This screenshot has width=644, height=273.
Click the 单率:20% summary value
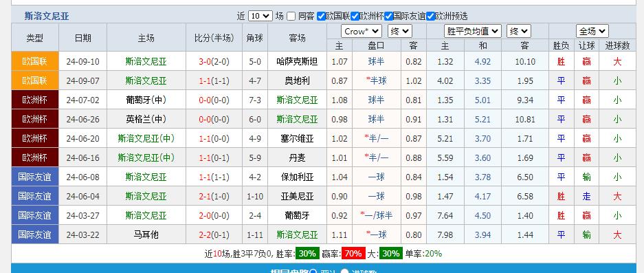(x=423, y=254)
